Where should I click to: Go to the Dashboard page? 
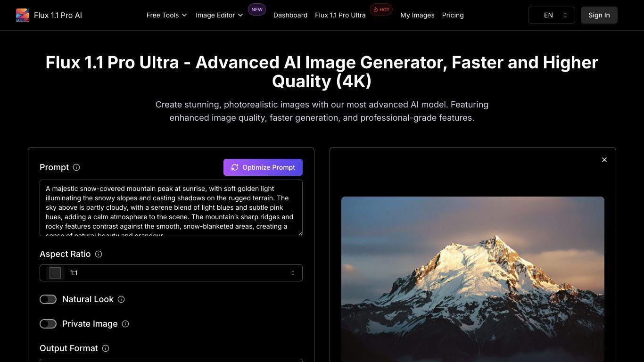(x=290, y=15)
